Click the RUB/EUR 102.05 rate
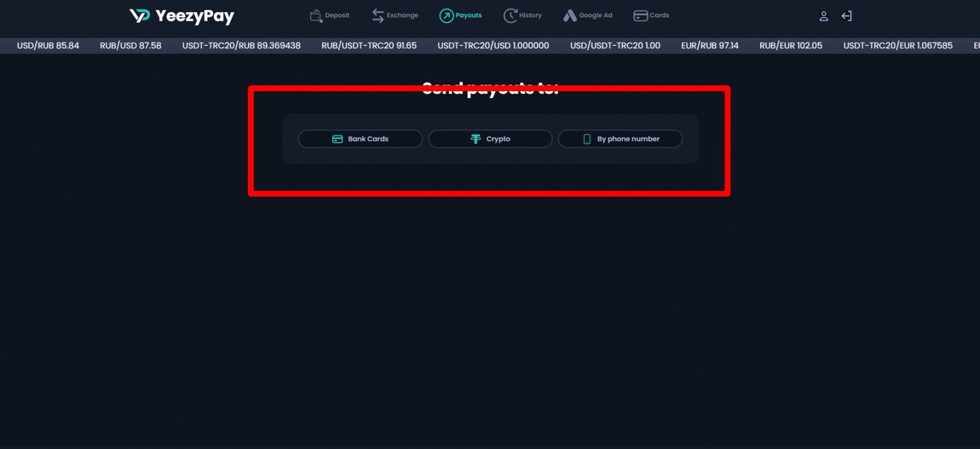The height and width of the screenshot is (449, 980). click(x=791, y=45)
